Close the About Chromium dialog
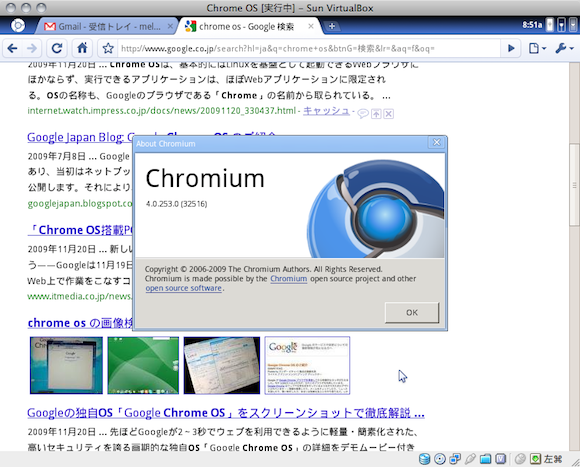580x467 pixels. coord(436,143)
